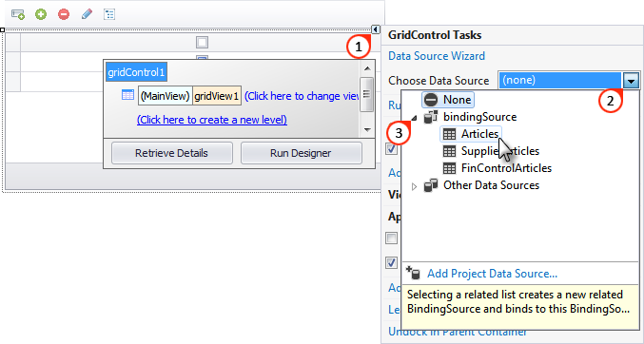644x344 pixels.
Task: Click the smart tag arrow on grid corner
Action: 376,29
